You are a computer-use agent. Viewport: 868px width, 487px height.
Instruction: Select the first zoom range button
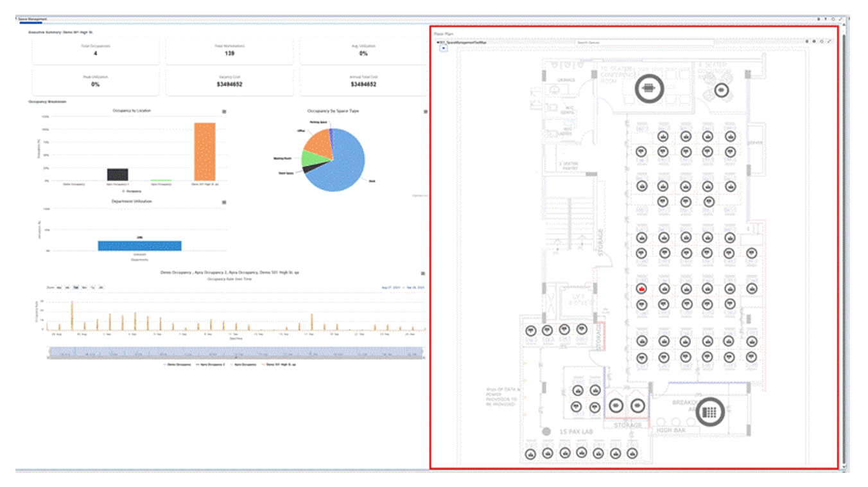pyautogui.click(x=59, y=287)
